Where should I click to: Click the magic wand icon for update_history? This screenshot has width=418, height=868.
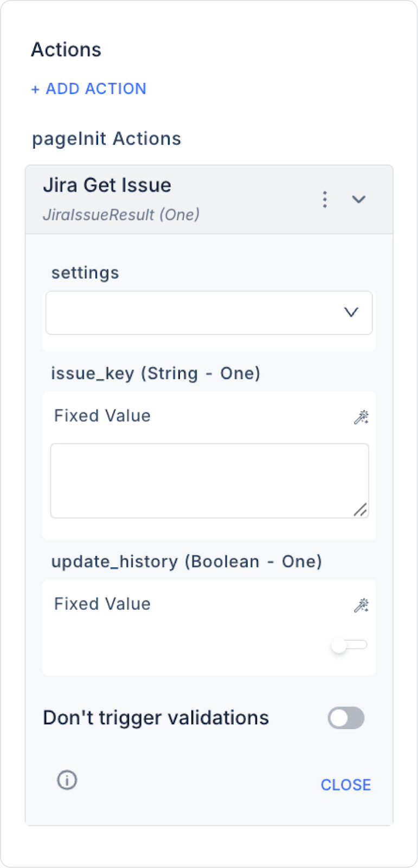tap(361, 605)
